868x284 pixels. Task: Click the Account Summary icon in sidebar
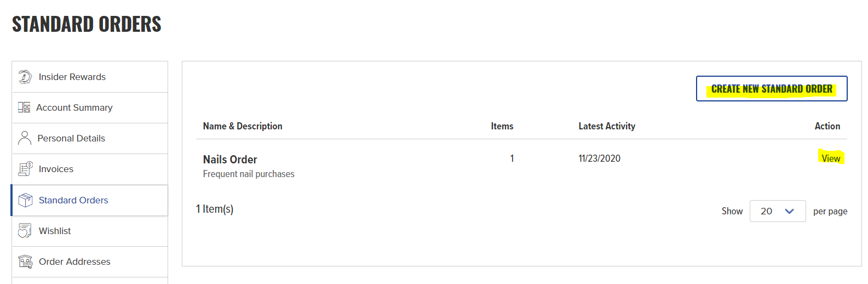click(24, 107)
